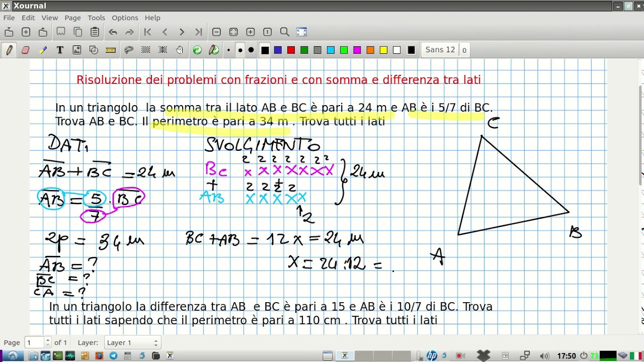This screenshot has height=362, width=644.
Task: Open the Tools menu
Action: click(97, 18)
